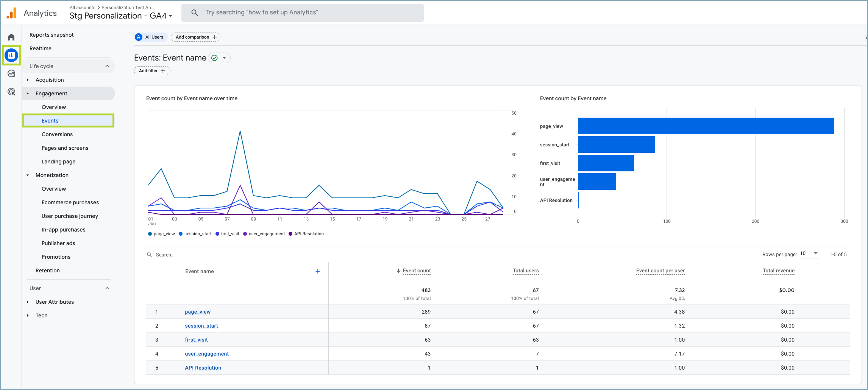Sort by Total users column header
This screenshot has height=390, width=868.
[x=526, y=270]
